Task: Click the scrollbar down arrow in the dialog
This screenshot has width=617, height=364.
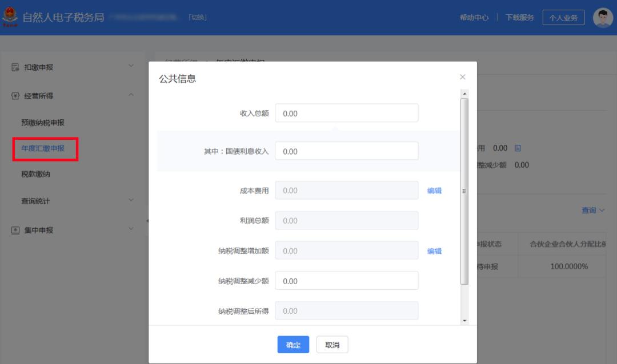Action: coord(466,321)
